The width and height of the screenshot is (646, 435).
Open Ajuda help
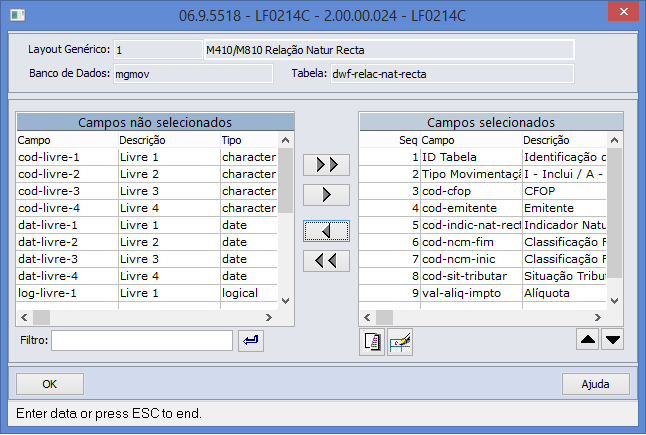[595, 384]
